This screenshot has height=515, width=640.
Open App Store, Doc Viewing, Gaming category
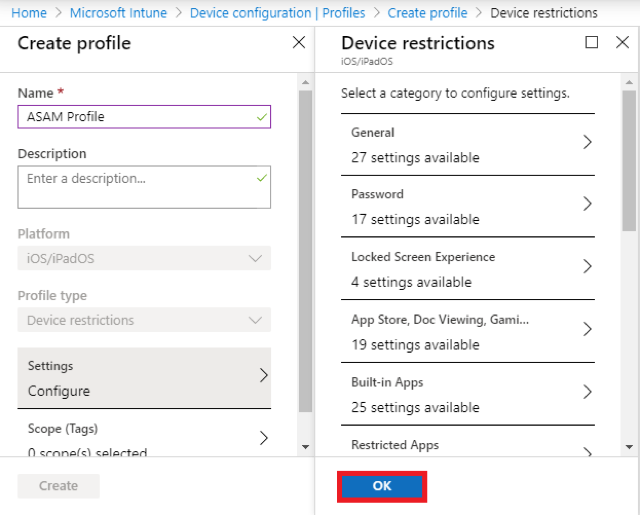(x=468, y=331)
